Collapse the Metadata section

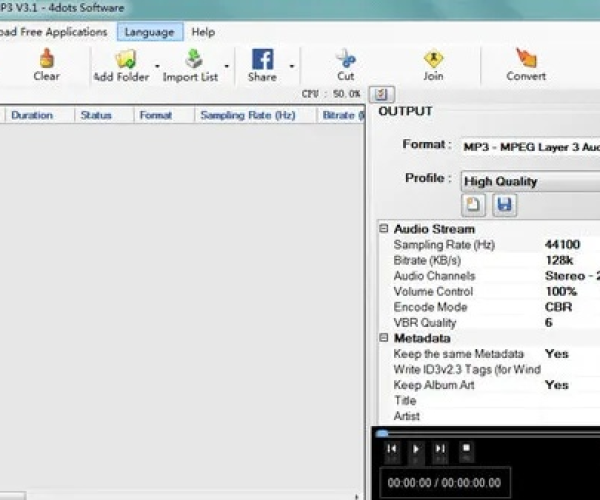coord(383,337)
